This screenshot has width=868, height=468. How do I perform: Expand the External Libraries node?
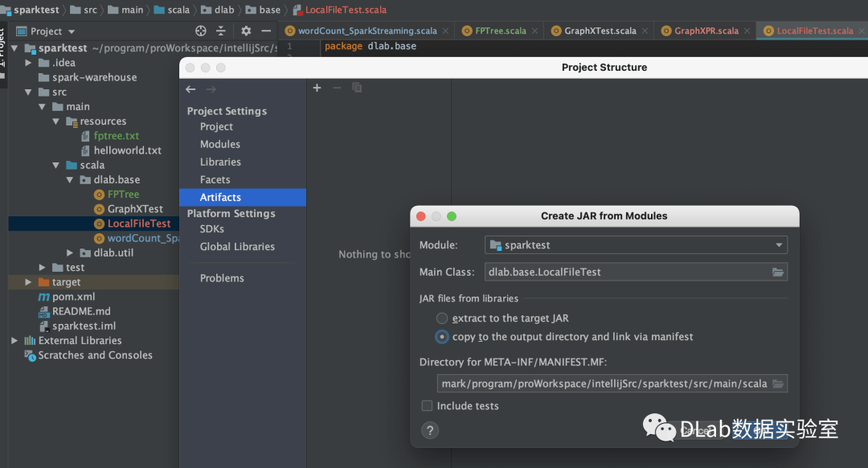tap(14, 341)
